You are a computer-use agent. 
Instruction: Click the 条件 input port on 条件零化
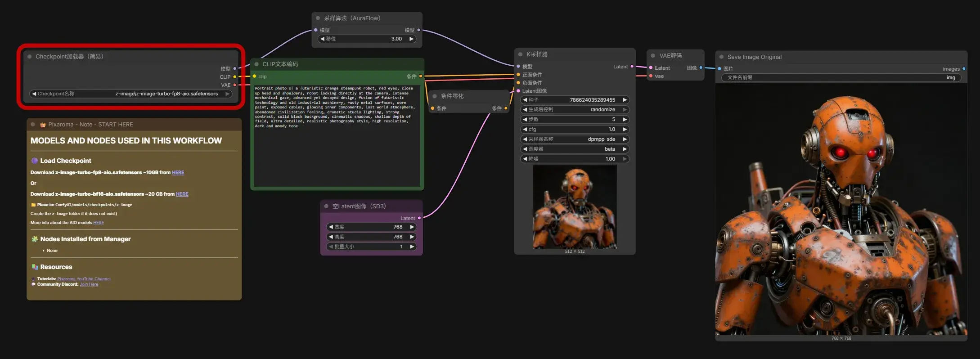[432, 108]
